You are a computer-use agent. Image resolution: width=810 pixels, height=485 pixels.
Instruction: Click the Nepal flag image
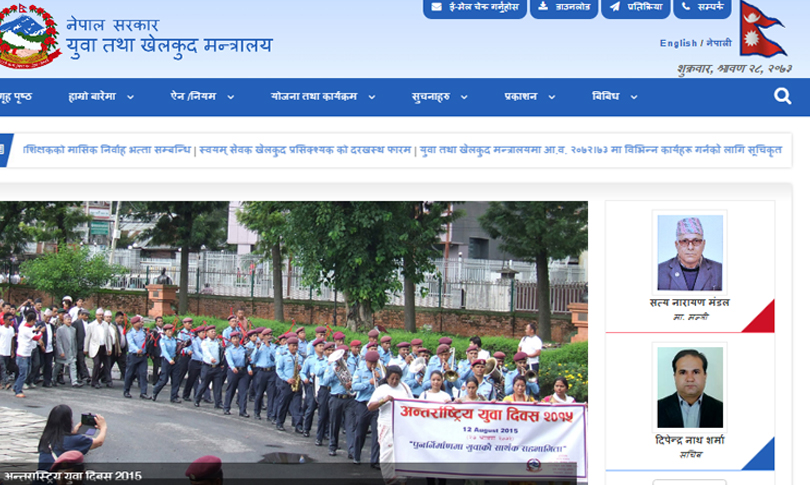[763, 29]
